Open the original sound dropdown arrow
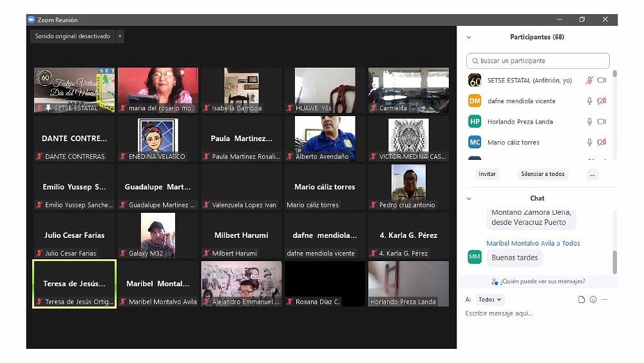644x363 pixels. [120, 37]
